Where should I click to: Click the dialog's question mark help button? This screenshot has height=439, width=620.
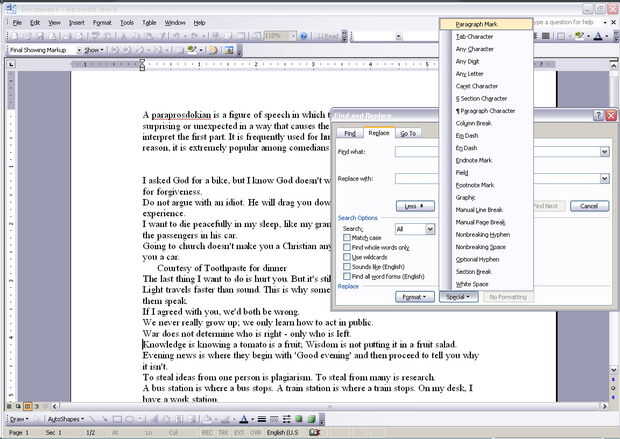(x=598, y=115)
